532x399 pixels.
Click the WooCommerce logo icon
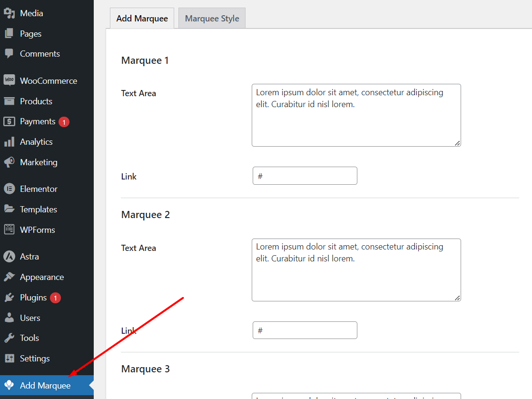point(9,80)
